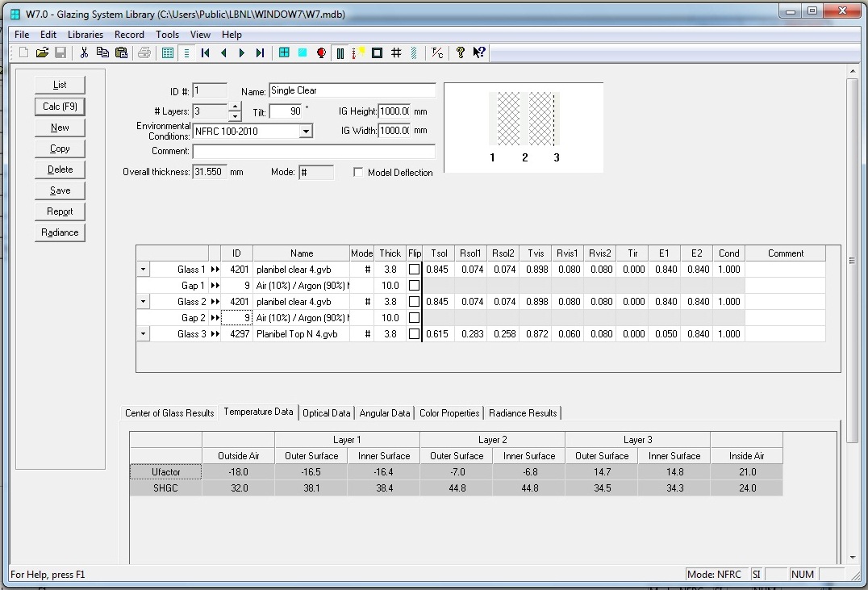
Task: Click the Name input field
Action: pyautogui.click(x=352, y=91)
